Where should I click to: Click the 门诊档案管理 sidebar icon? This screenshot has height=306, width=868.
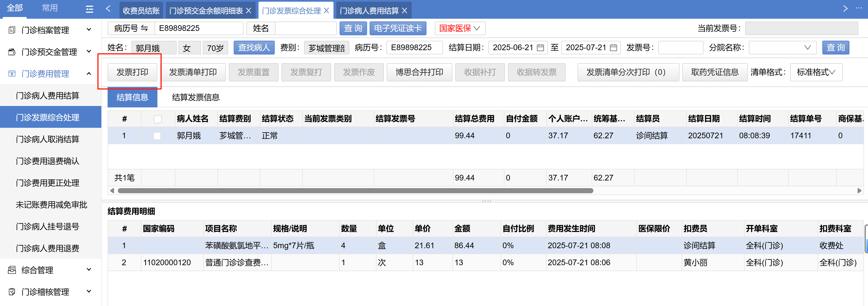(x=12, y=30)
